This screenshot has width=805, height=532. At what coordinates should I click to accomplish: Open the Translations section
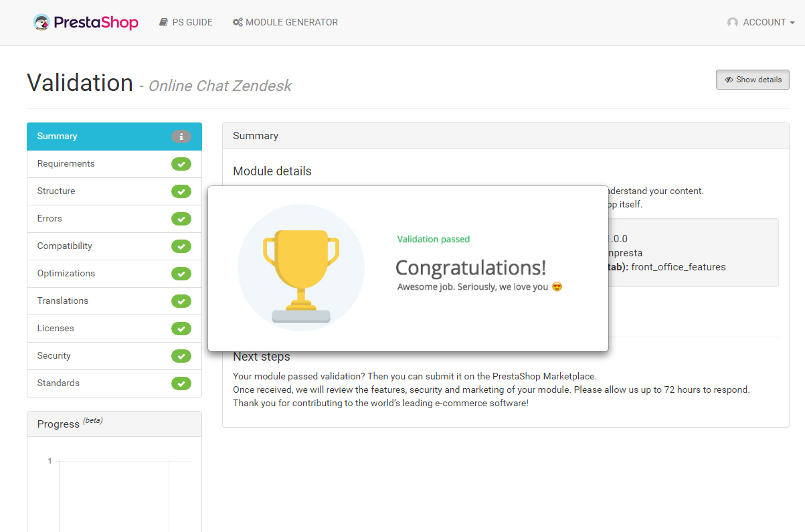pyautogui.click(x=114, y=301)
